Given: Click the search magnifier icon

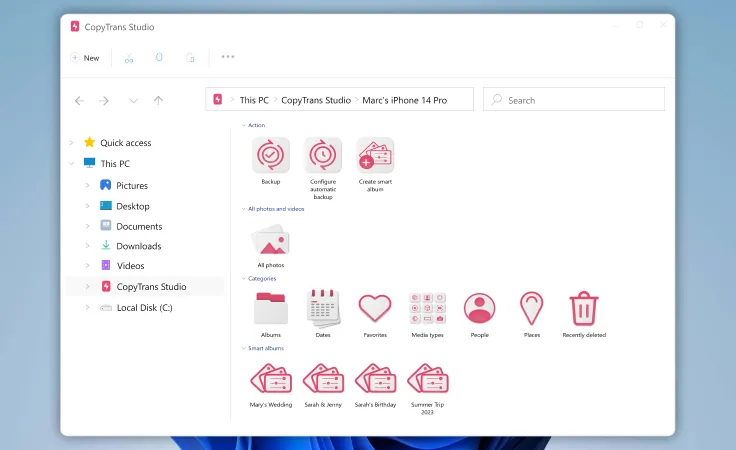Looking at the screenshot, I should [496, 99].
